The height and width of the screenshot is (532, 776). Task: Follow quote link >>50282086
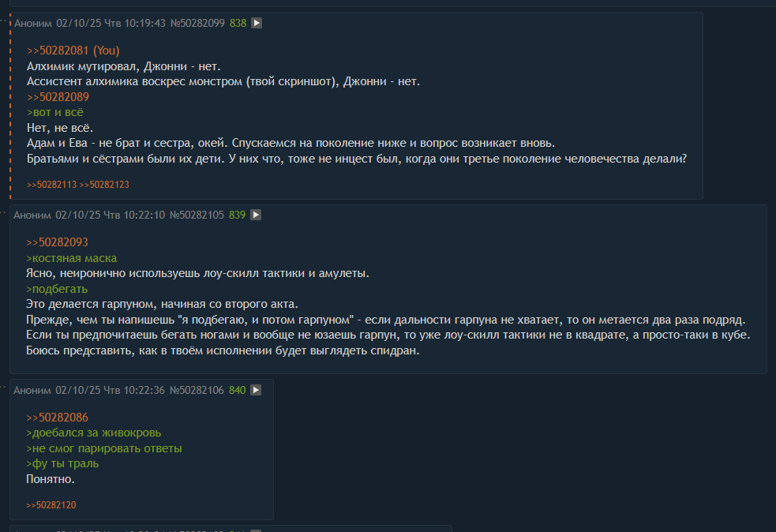coord(57,418)
